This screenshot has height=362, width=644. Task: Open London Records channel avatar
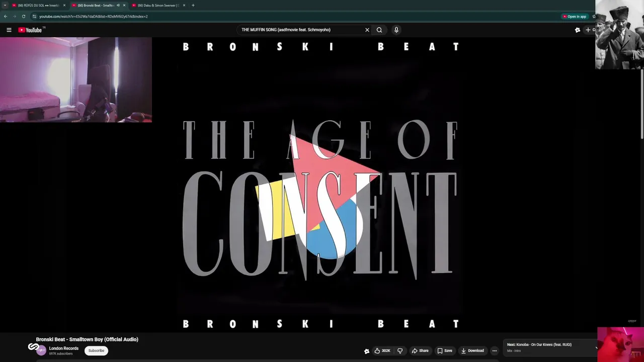click(40, 350)
